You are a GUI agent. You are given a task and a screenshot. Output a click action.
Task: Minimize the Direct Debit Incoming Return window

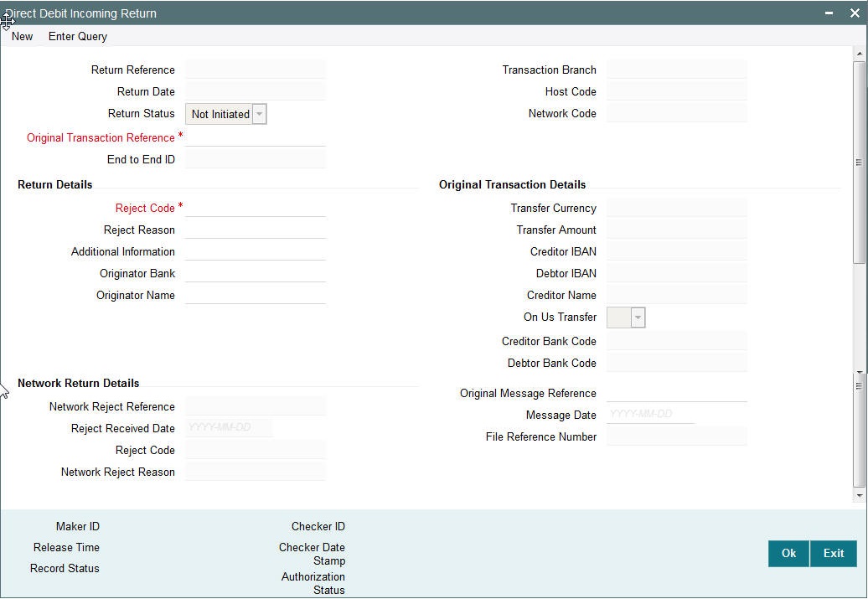pyautogui.click(x=828, y=13)
